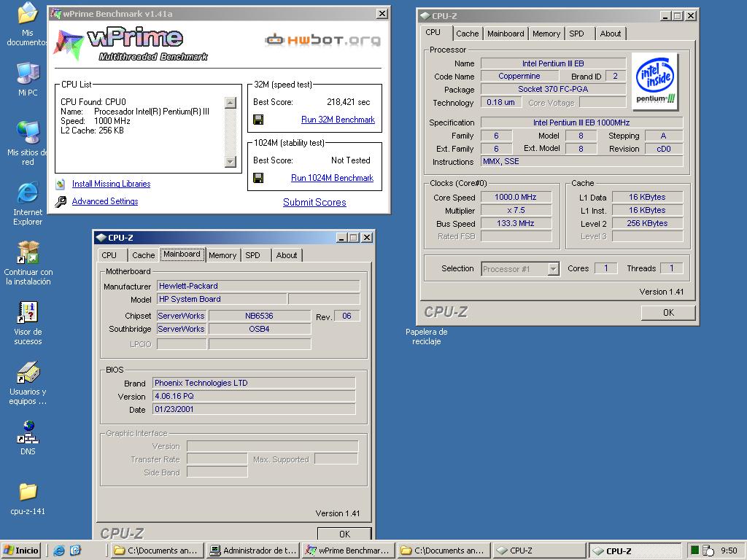This screenshot has width=747, height=560.
Task: Switch to Mainboard tab in upper CPU-Z window
Action: point(506,34)
